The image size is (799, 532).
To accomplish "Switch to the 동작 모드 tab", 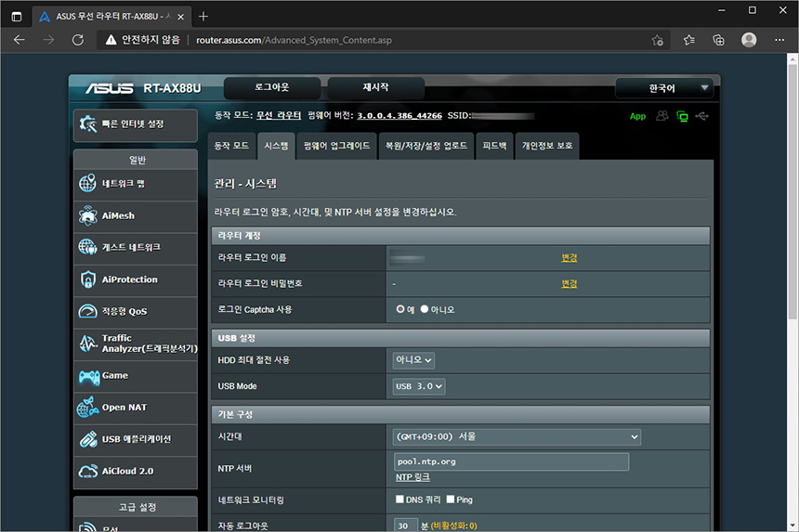I will (x=231, y=146).
